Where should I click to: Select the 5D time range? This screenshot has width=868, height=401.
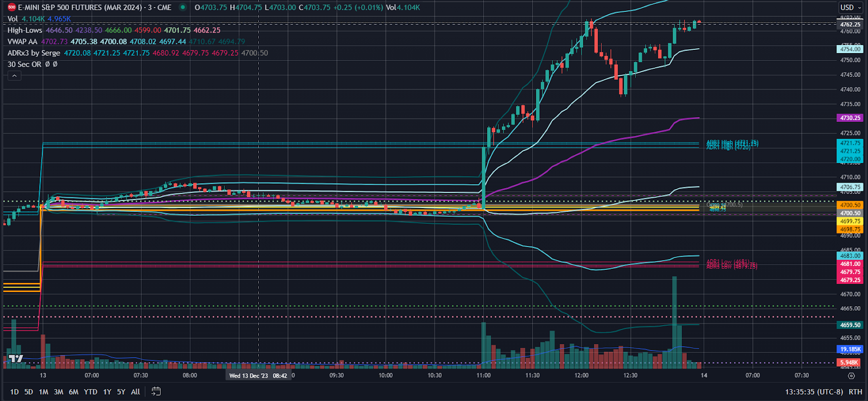coord(29,392)
